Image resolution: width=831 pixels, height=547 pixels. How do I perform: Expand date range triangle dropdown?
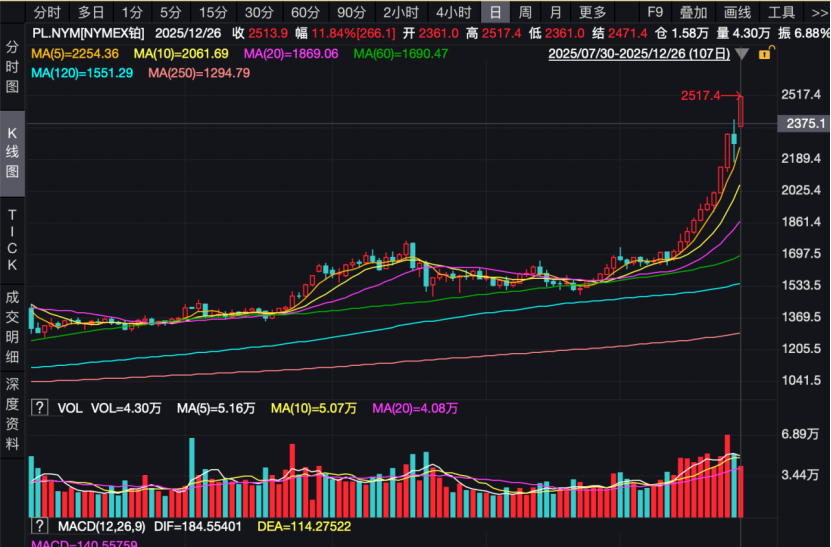(742, 54)
